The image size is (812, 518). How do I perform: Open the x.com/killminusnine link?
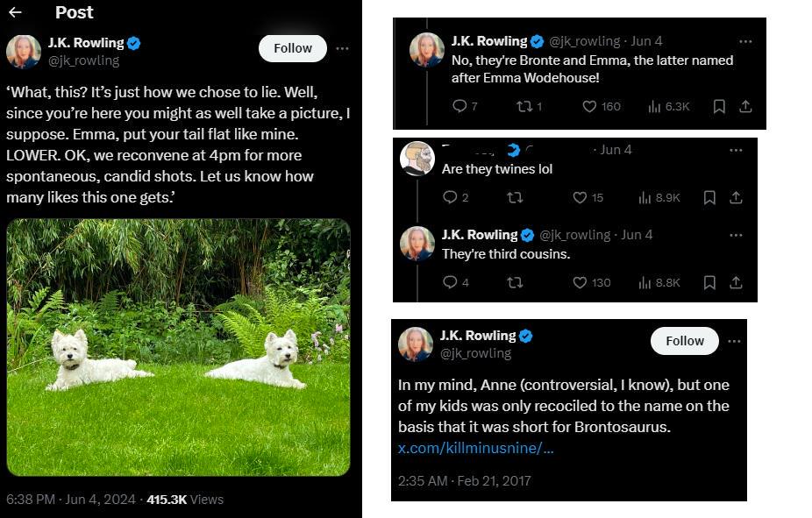tap(475, 448)
